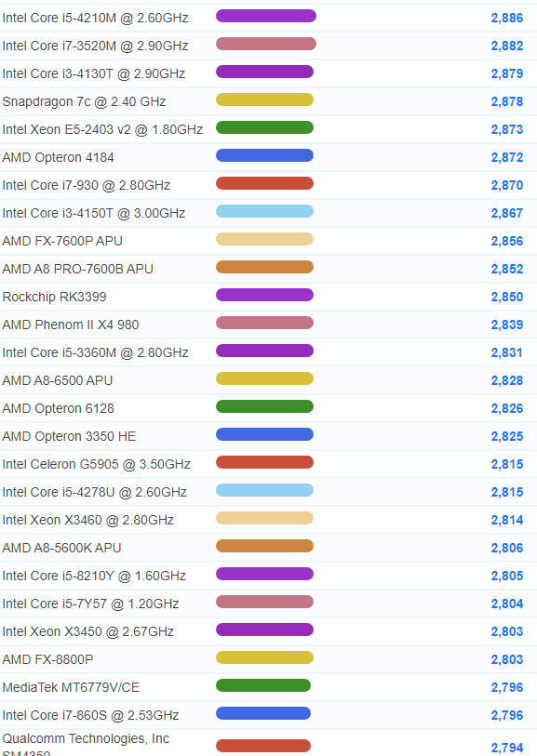Select Intel Core i3-4150T @ 3.00GHz
The image size is (537, 756).
[x=94, y=214]
